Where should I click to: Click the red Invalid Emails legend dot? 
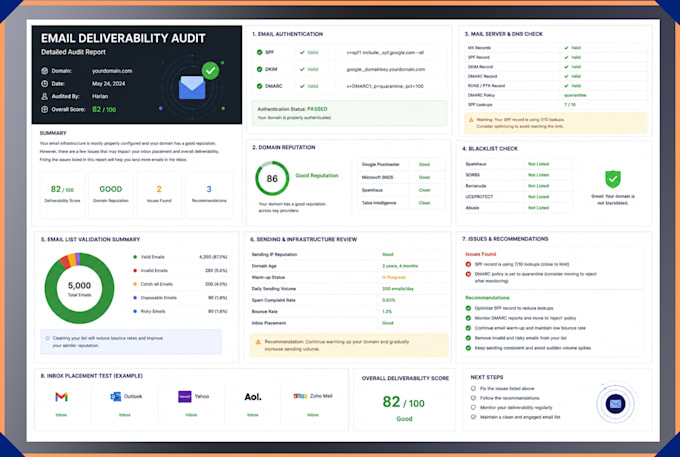[135, 271]
